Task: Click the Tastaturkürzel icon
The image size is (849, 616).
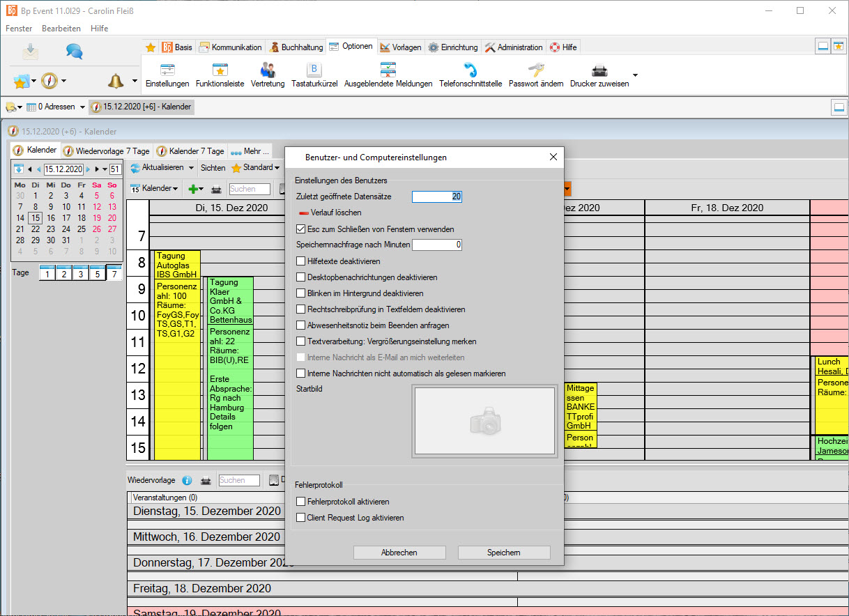Action: point(314,70)
